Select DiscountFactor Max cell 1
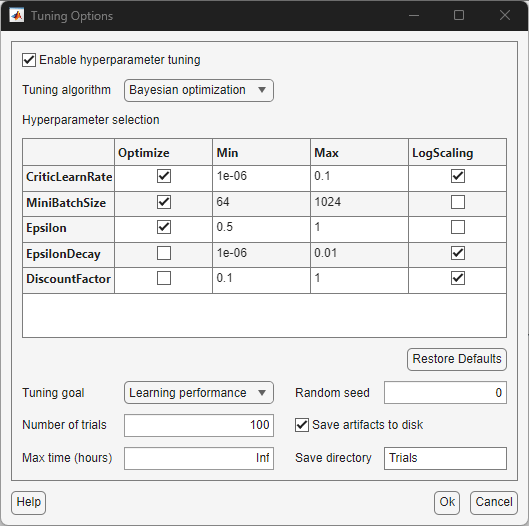The width and height of the screenshot is (529, 526). [x=359, y=280]
